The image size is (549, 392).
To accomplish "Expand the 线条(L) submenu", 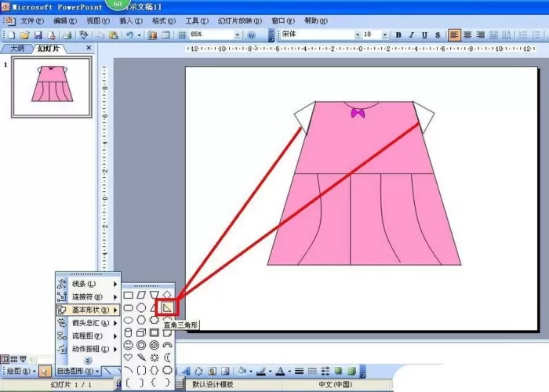I will coord(88,284).
